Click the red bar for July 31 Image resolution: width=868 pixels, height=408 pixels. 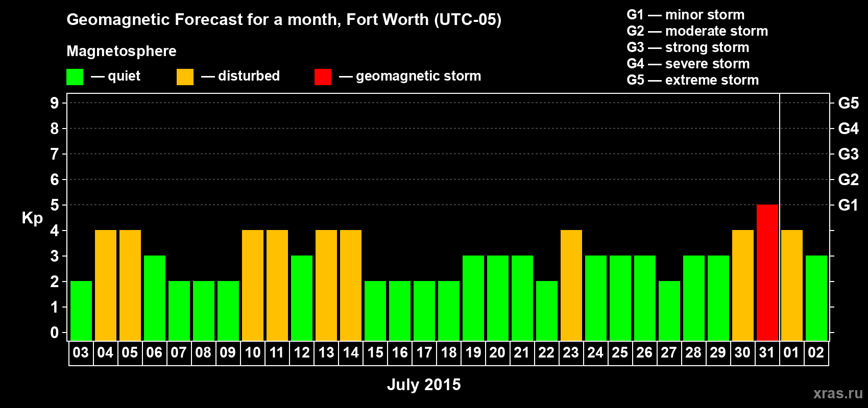coord(767,272)
